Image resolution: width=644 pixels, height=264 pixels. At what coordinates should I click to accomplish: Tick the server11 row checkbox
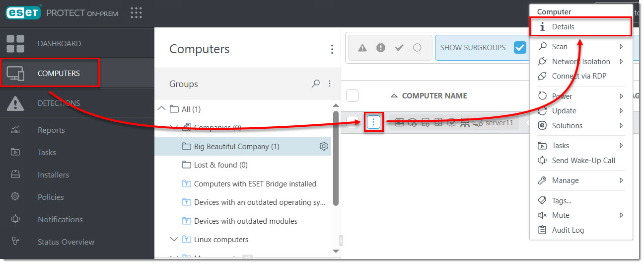[x=352, y=122]
